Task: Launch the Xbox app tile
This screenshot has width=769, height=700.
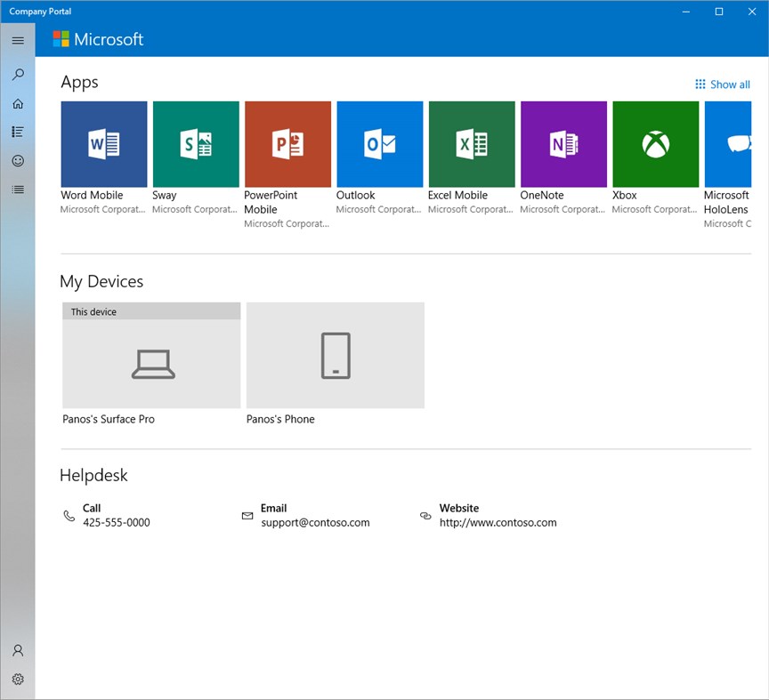Action: tap(655, 143)
